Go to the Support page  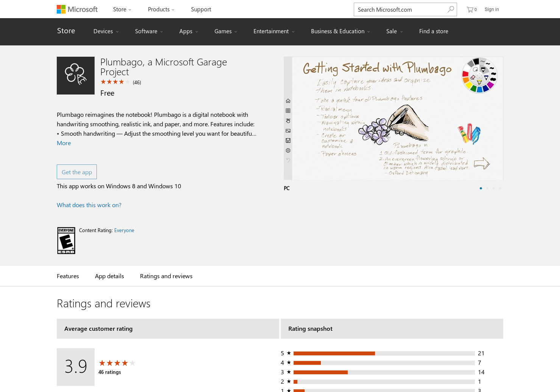[x=201, y=9]
